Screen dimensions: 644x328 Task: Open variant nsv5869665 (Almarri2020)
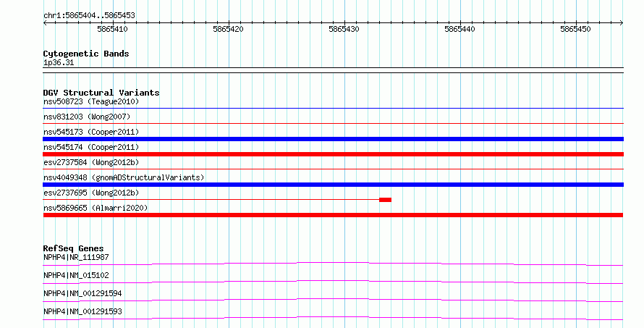pyautogui.click(x=96, y=208)
